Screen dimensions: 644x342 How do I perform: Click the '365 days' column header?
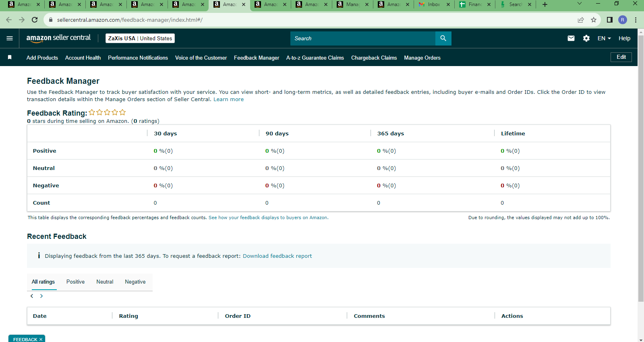coord(391,133)
